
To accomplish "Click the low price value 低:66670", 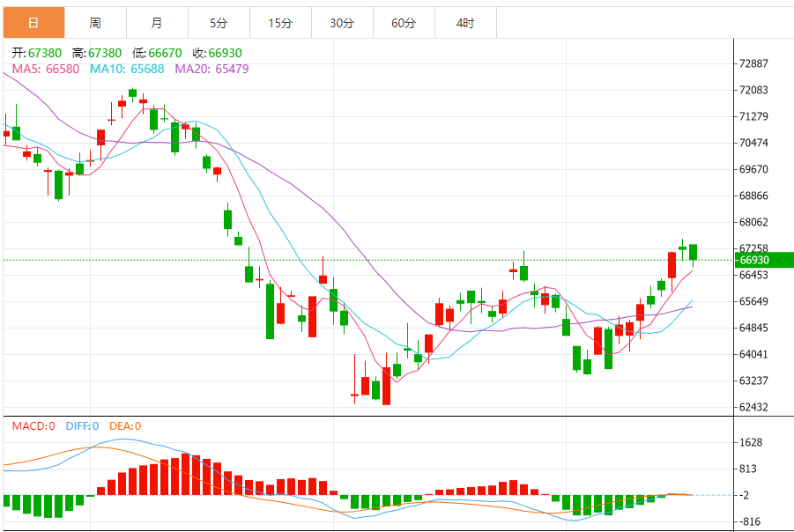I will 157,53.
